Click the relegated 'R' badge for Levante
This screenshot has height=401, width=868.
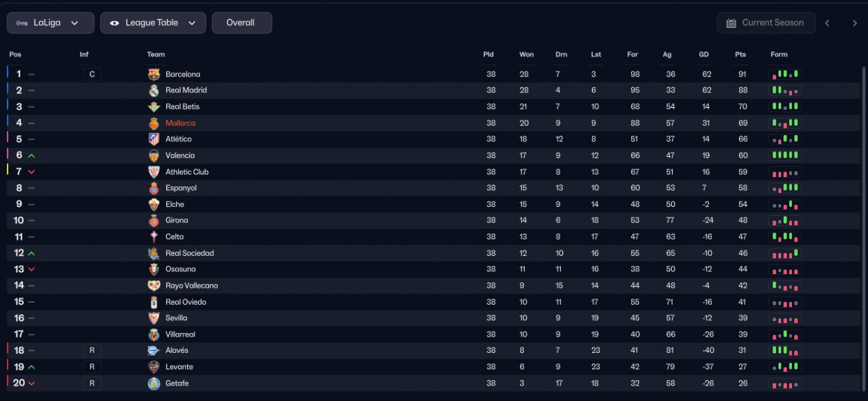click(92, 367)
